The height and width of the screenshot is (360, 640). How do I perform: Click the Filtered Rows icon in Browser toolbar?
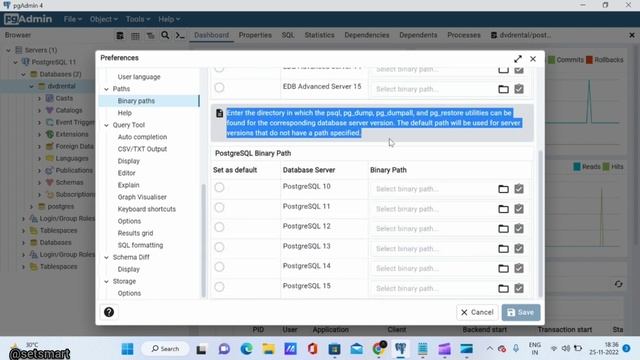pyautogui.click(x=150, y=36)
